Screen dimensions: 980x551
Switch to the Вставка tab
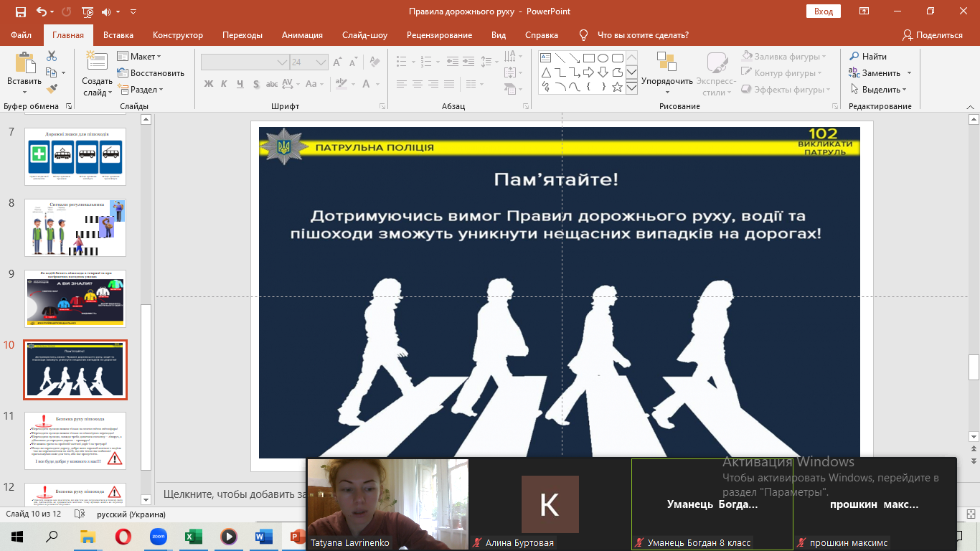click(x=118, y=34)
